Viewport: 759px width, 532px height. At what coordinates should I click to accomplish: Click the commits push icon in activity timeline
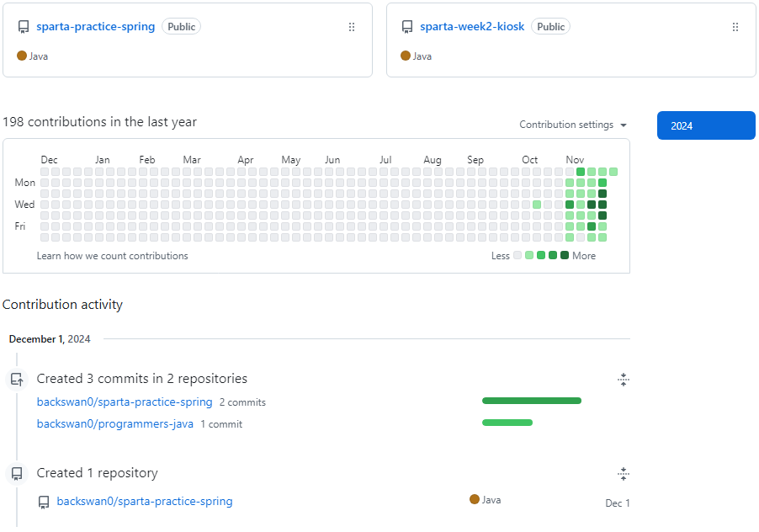[x=17, y=379]
